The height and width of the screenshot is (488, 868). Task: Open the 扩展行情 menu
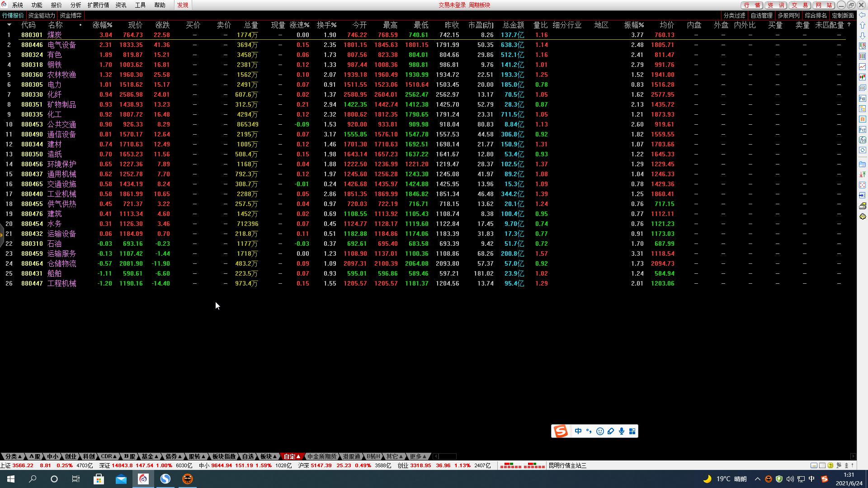98,5
